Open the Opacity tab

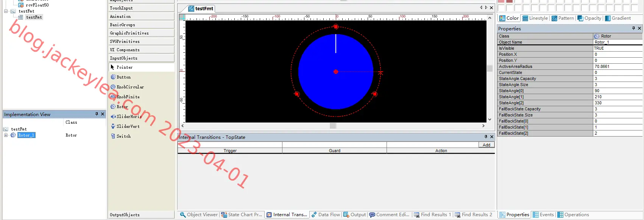[589, 18]
